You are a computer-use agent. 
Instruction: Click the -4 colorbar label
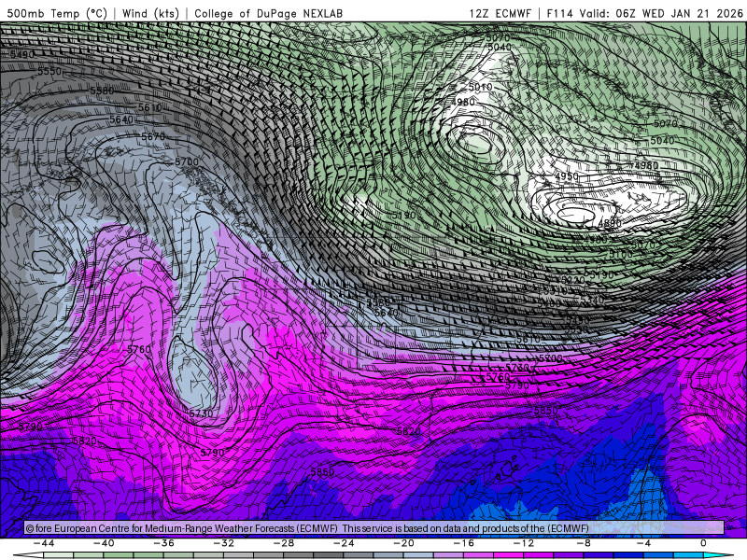click(x=643, y=543)
